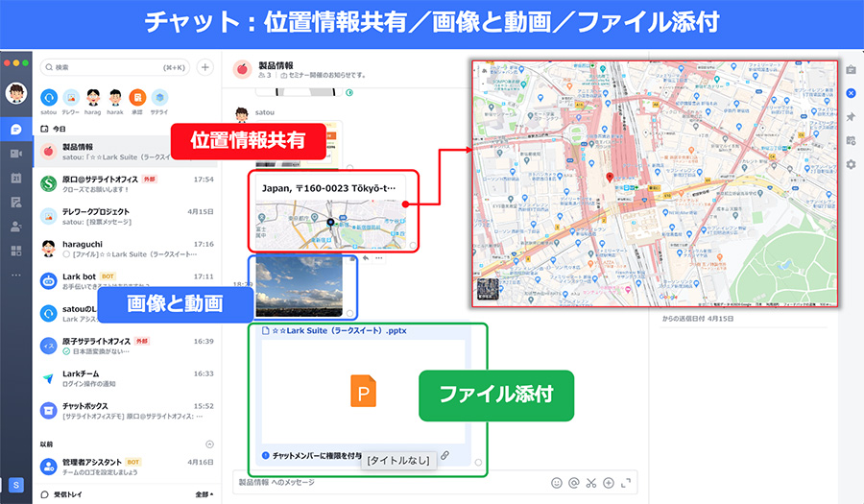Open the video meetings icon in the sidebar

(x=16, y=154)
